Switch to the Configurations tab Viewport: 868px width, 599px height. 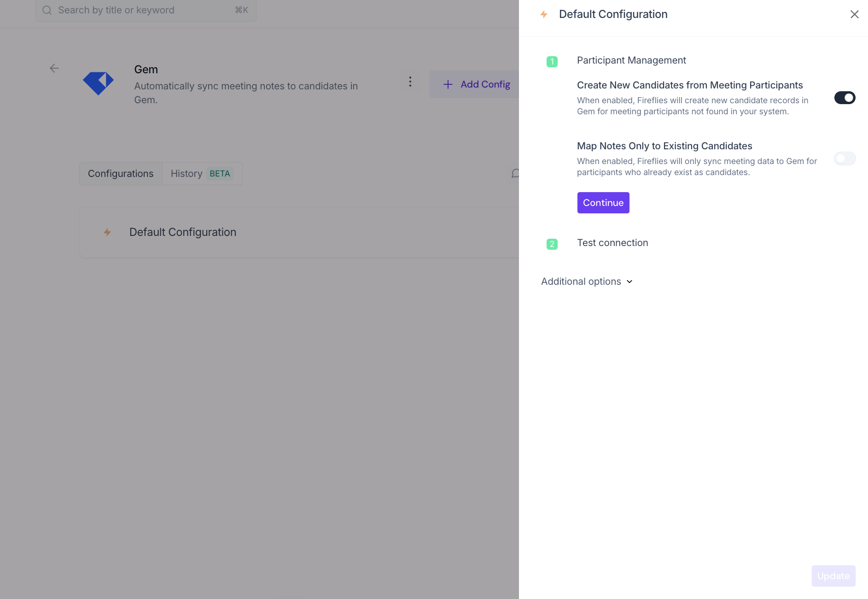121,174
